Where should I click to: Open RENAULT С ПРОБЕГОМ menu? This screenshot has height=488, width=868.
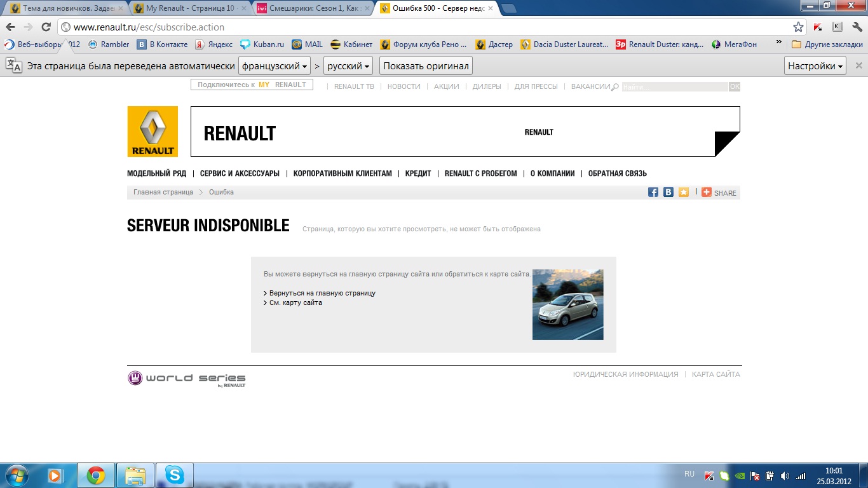(x=481, y=173)
